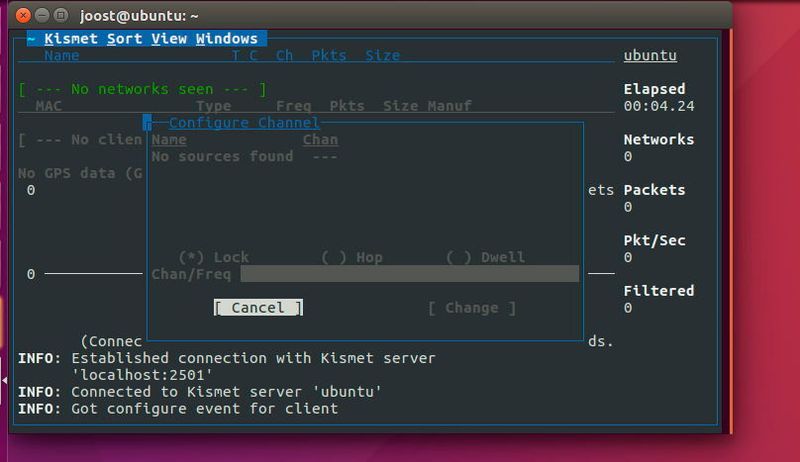The height and width of the screenshot is (462, 800).
Task: Click the Packets counter label
Action: 654,190
